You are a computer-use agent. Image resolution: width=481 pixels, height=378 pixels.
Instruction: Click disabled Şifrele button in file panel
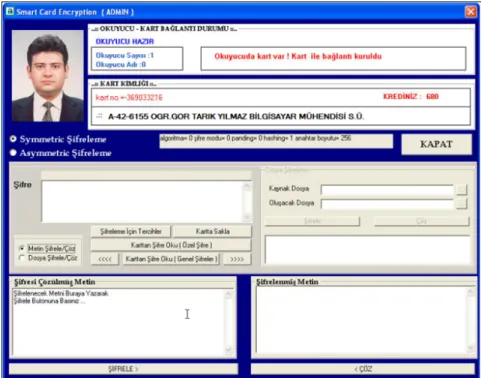(312, 221)
